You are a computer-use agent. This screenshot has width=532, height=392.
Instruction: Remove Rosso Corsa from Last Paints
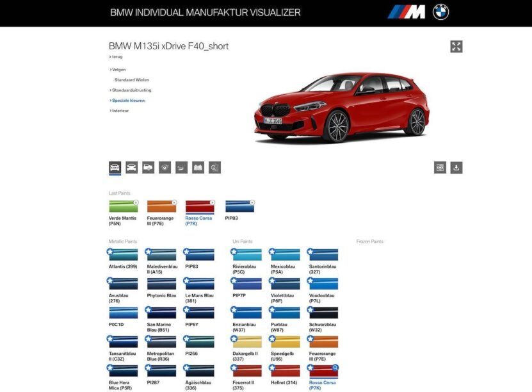point(213,202)
